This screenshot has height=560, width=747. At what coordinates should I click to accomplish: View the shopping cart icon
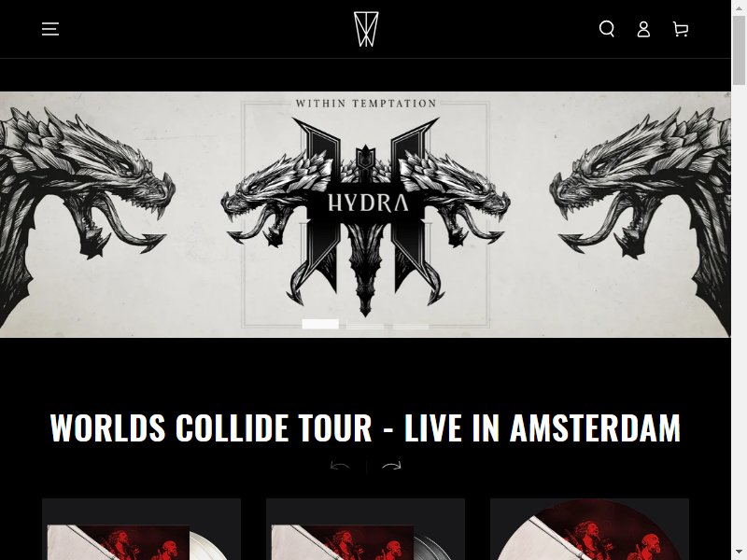681,29
